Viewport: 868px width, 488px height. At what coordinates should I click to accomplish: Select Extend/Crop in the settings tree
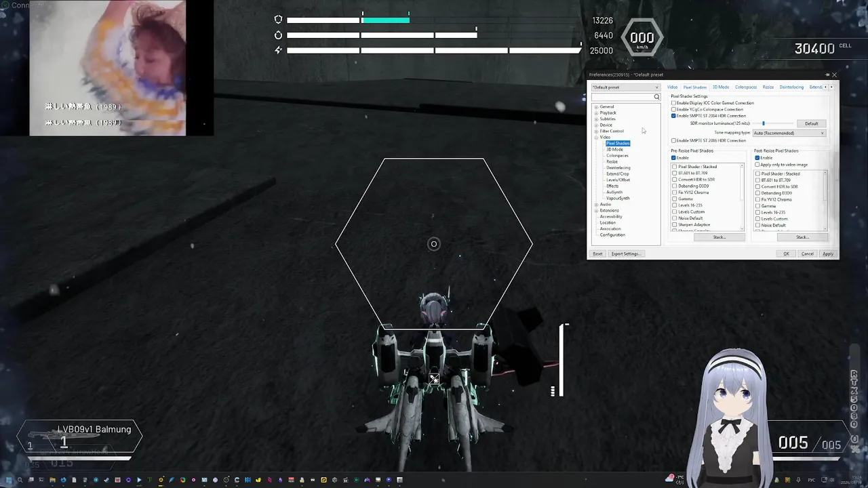618,174
